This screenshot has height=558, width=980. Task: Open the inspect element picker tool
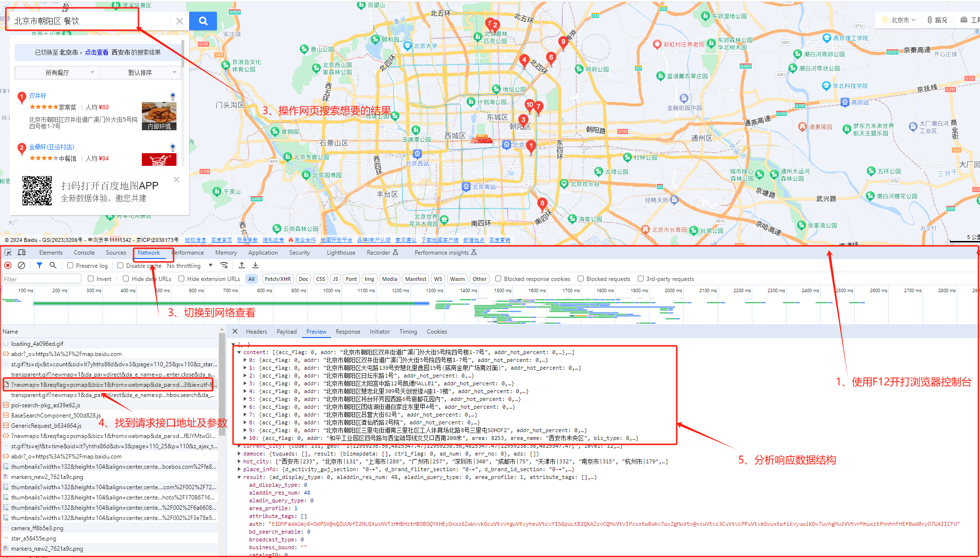(8, 252)
